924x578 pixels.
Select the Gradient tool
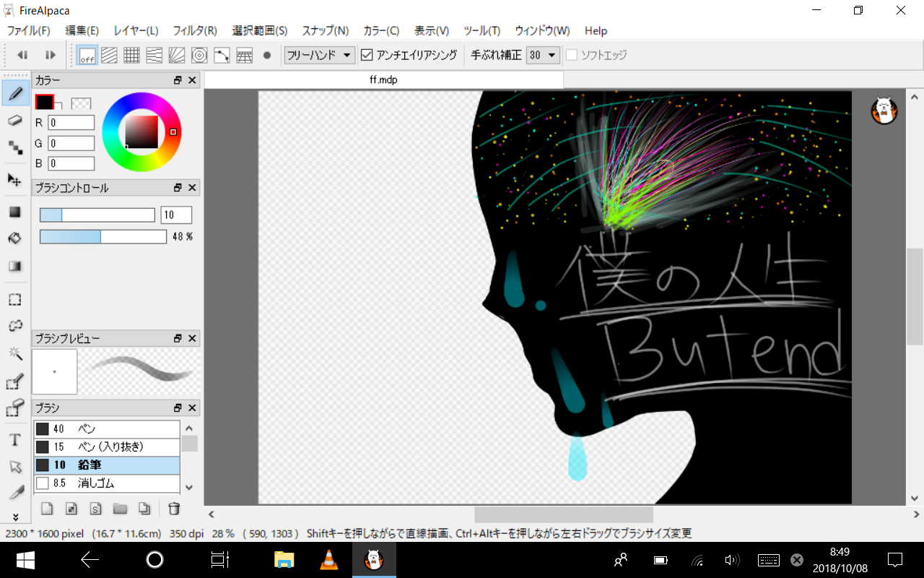[15, 267]
